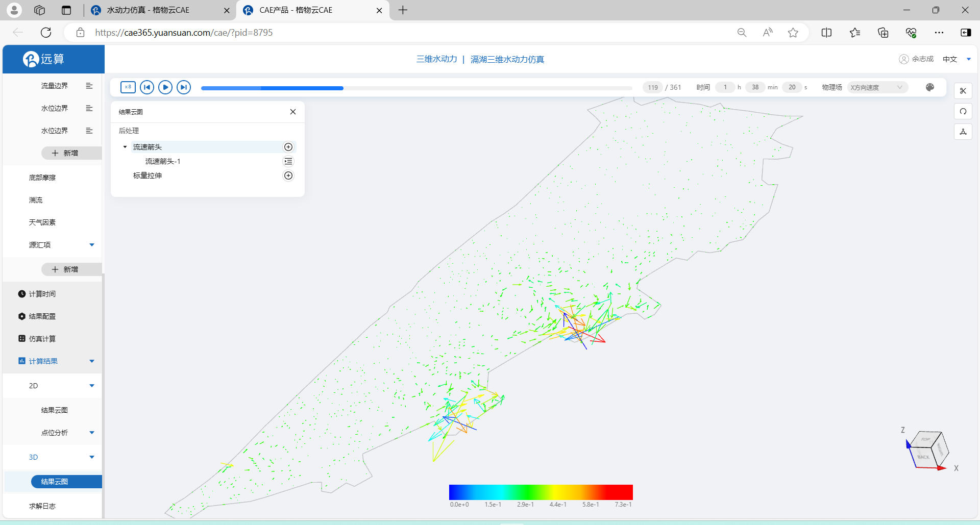The width and height of the screenshot is (980, 525).
Task: Select the 流速箭头-1 tree item
Action: (x=163, y=161)
